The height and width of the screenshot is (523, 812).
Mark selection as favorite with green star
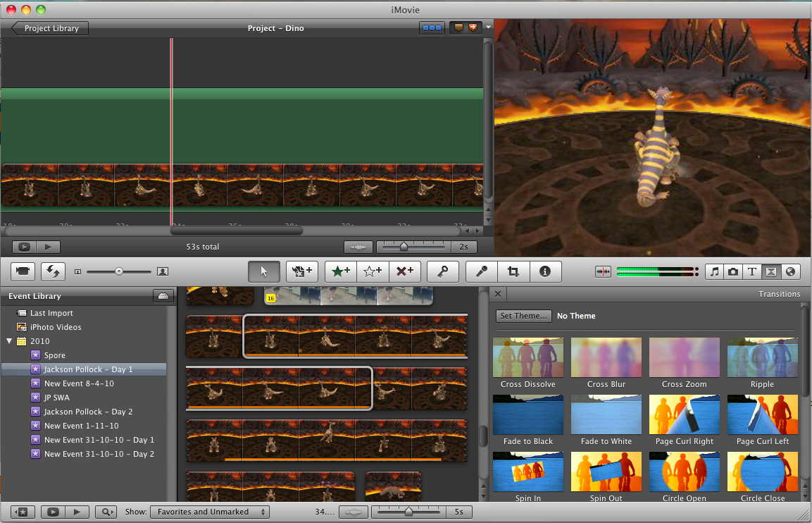pyautogui.click(x=340, y=271)
